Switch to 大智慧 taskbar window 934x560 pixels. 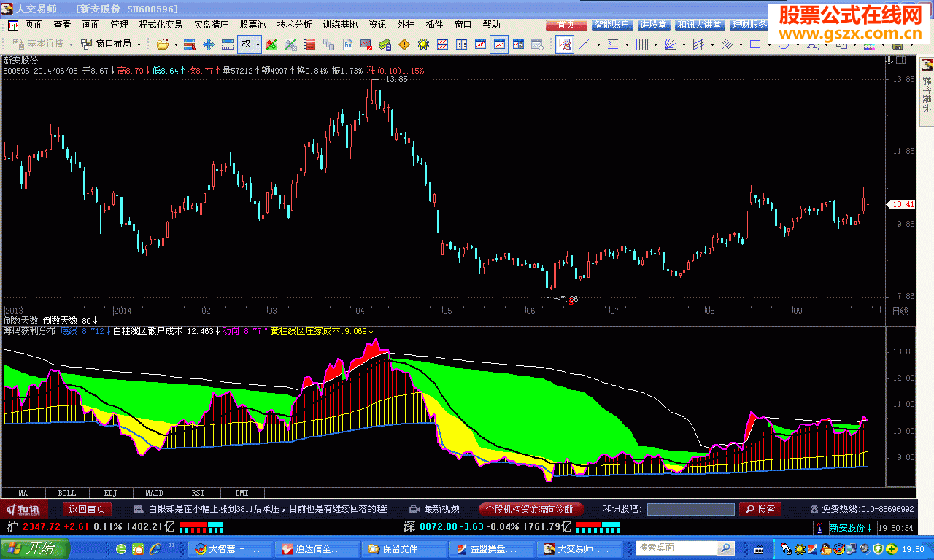pyautogui.click(x=230, y=548)
